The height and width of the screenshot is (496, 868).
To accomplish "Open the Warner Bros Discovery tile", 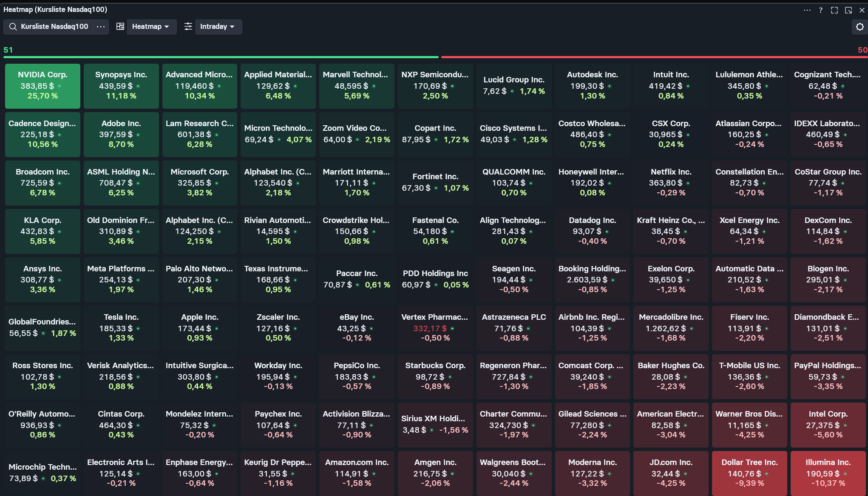I will point(749,425).
